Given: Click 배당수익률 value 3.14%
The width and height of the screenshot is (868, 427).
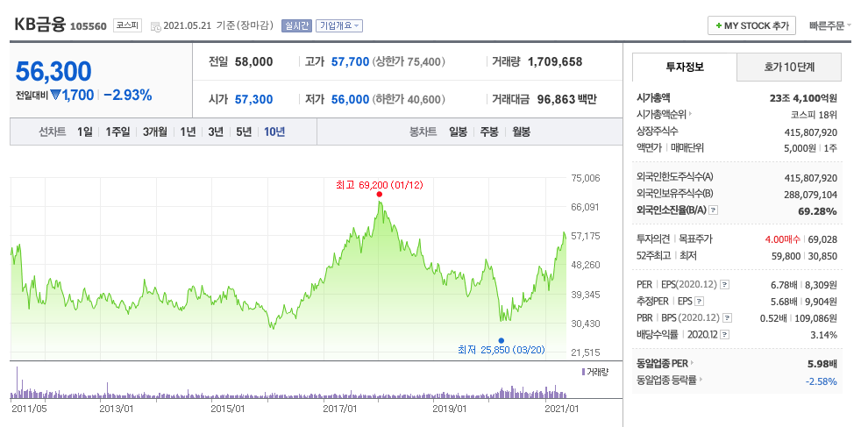Looking at the screenshot, I should tap(823, 335).
